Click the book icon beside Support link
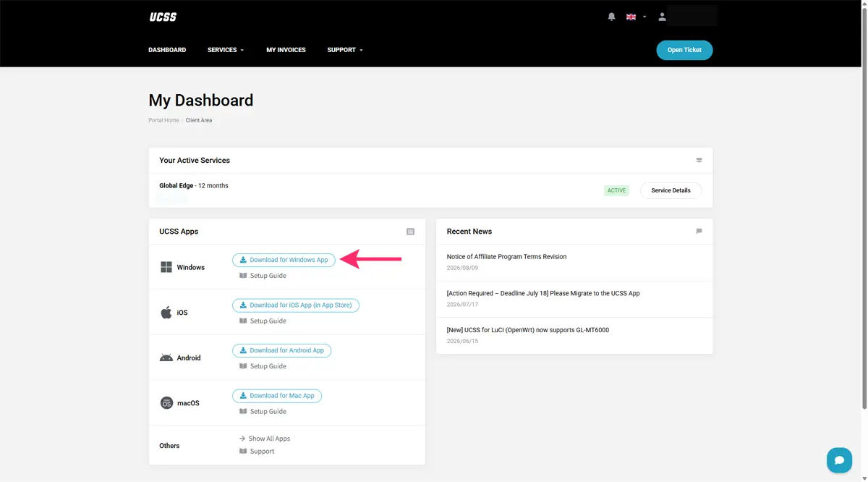This screenshot has width=868, height=482. [x=243, y=452]
